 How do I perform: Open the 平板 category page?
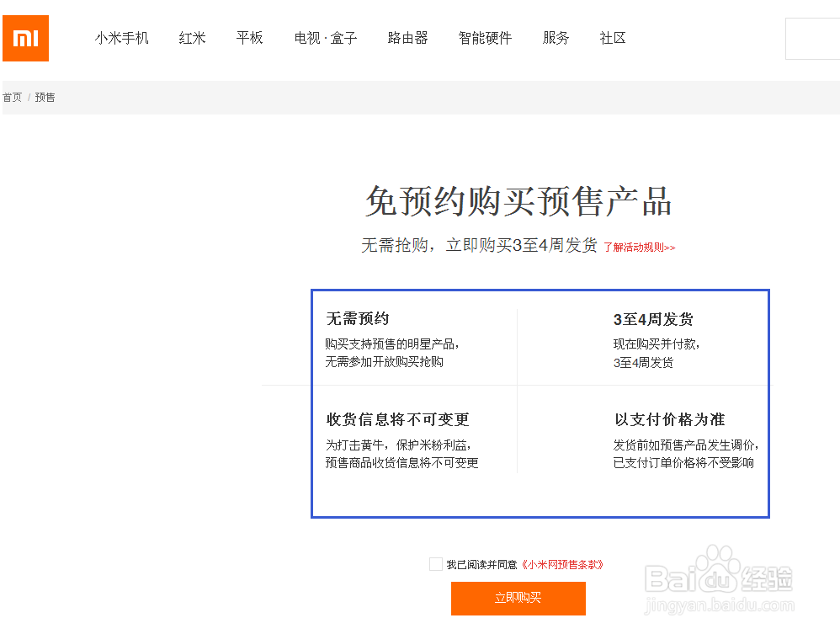[x=250, y=38]
